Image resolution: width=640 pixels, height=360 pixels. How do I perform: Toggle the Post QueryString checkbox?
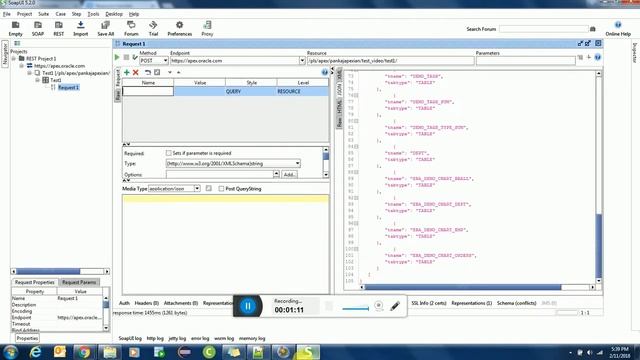[221, 189]
